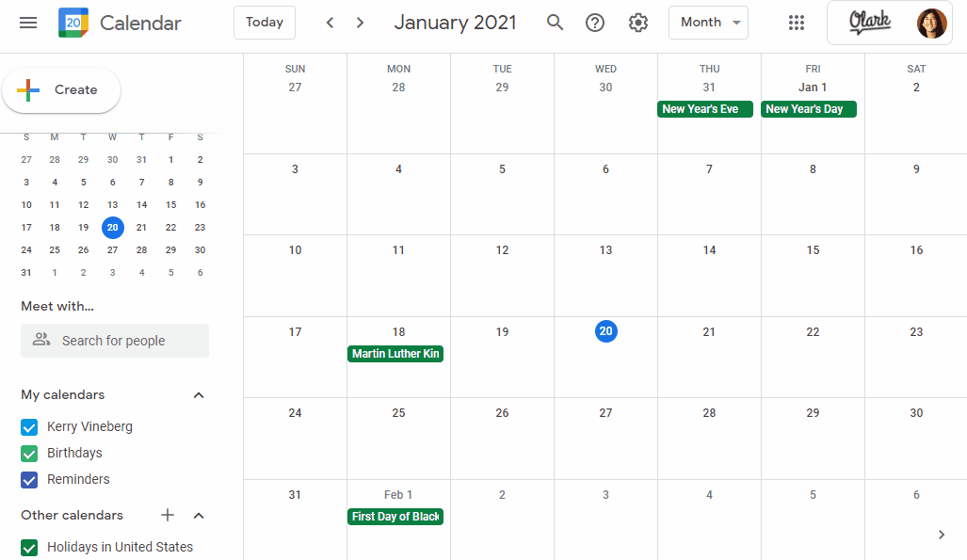The image size is (967, 560).
Task: Open the main menu hamburger icon
Action: click(x=28, y=23)
